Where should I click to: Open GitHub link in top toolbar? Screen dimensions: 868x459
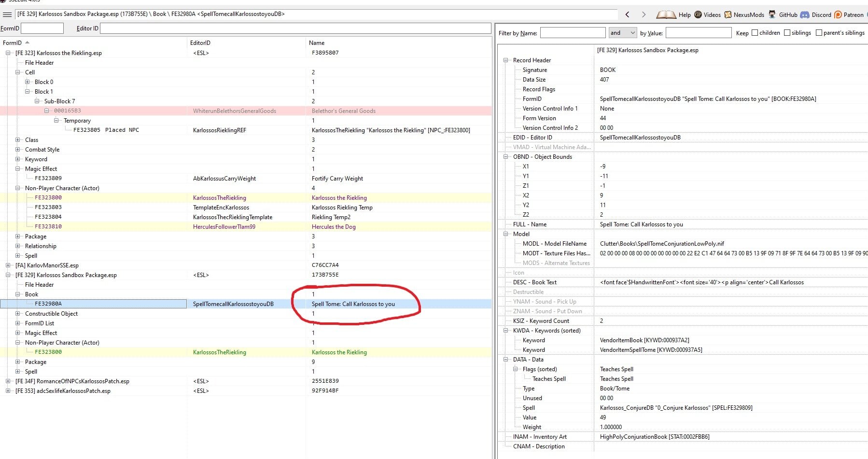[x=783, y=14]
